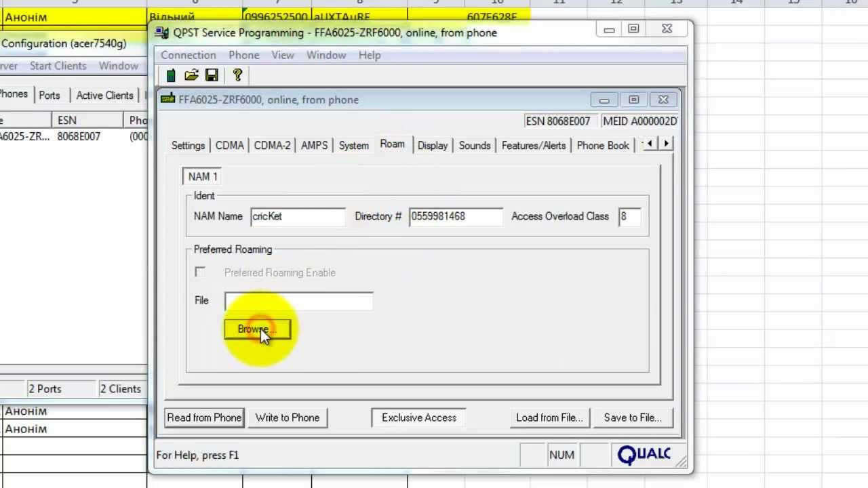Select the Roam tab
Screen dimensions: 868x488
(x=392, y=144)
